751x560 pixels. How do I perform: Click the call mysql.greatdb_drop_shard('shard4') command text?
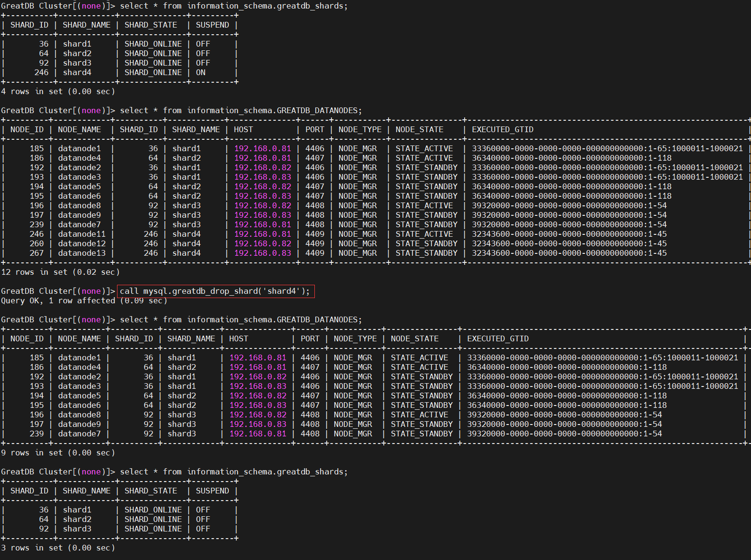click(x=215, y=291)
